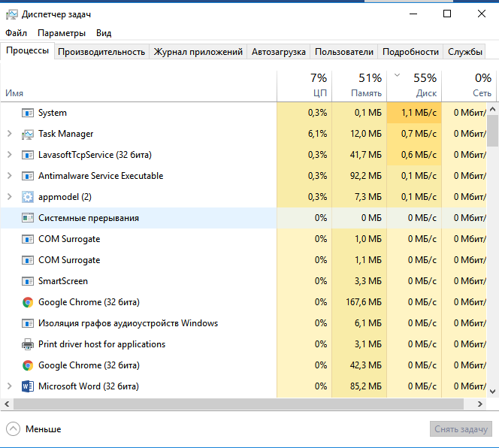Switch to the Производительность tab

pyautogui.click(x=101, y=52)
